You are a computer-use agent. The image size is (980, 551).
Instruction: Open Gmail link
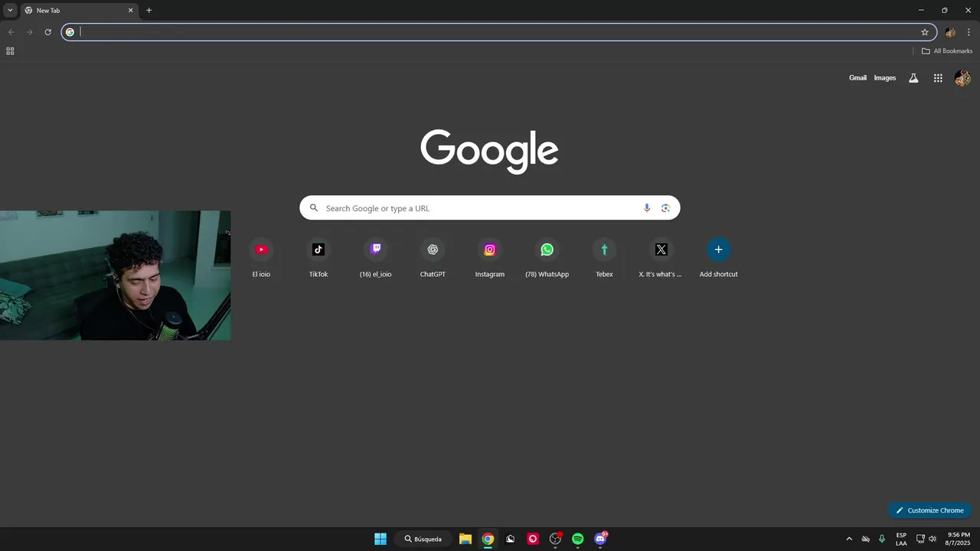click(857, 78)
